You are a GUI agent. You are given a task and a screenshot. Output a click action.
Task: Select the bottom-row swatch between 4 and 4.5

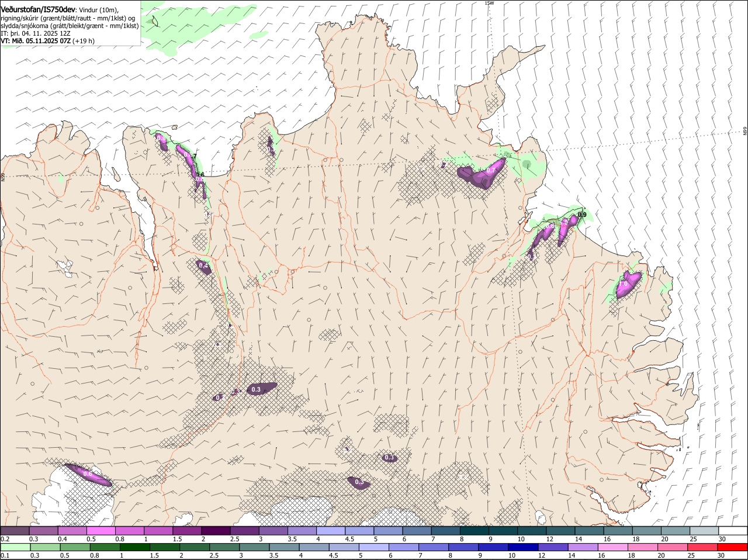pos(314,548)
